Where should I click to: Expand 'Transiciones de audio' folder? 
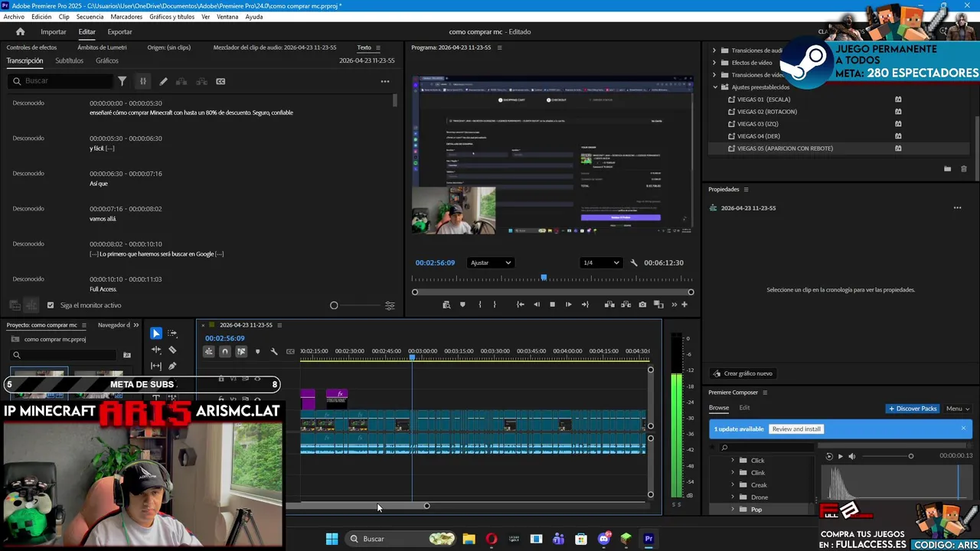coord(714,51)
